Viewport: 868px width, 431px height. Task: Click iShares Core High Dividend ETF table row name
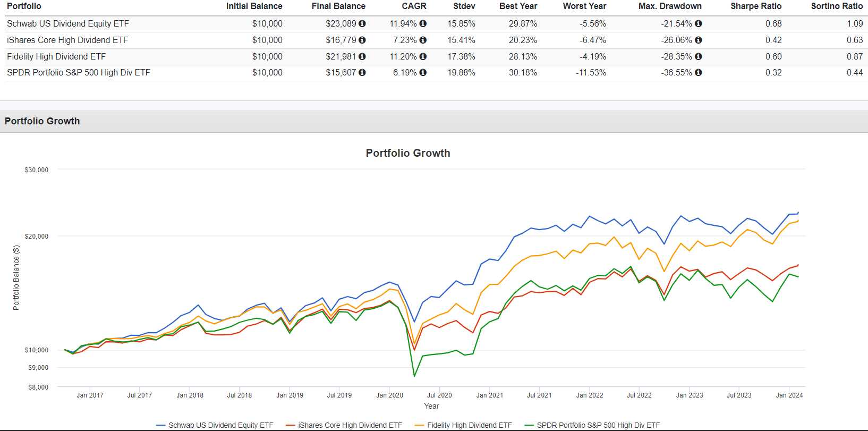click(x=67, y=40)
